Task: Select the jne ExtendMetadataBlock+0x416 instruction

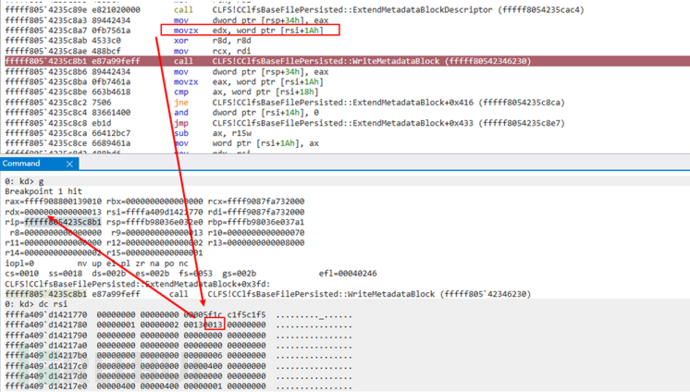Action: pyautogui.click(x=285, y=103)
